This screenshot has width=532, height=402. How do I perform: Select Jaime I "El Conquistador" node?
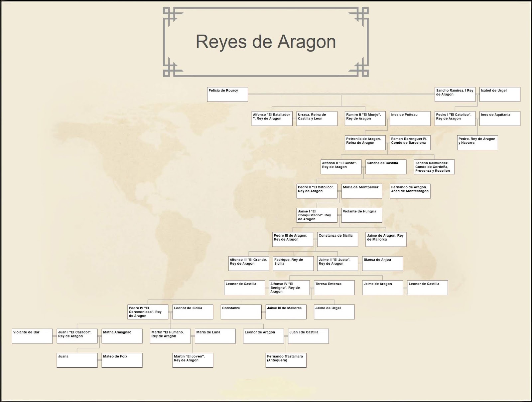pos(316,215)
